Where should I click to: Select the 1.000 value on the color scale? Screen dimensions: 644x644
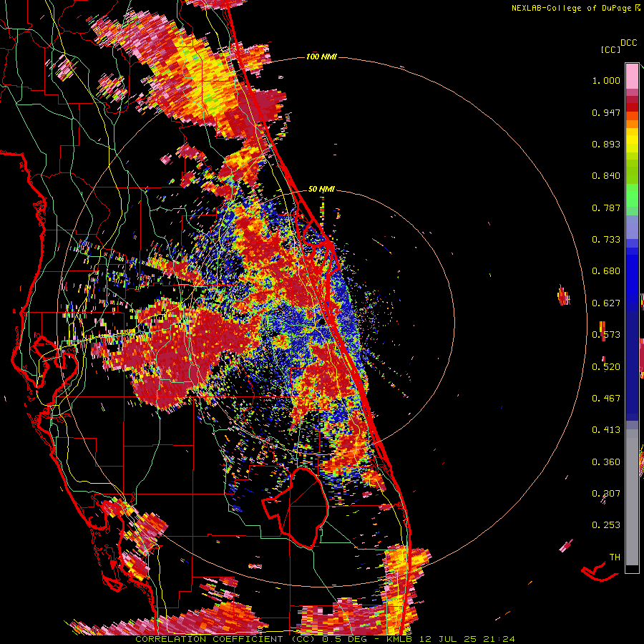pos(606,80)
